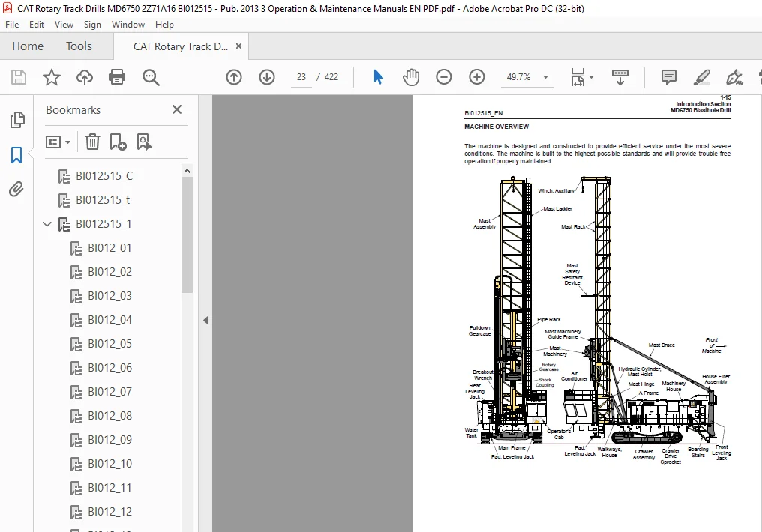Click bookmarks panel scrollbar thumb
This screenshot has height=532, width=762.
187,235
